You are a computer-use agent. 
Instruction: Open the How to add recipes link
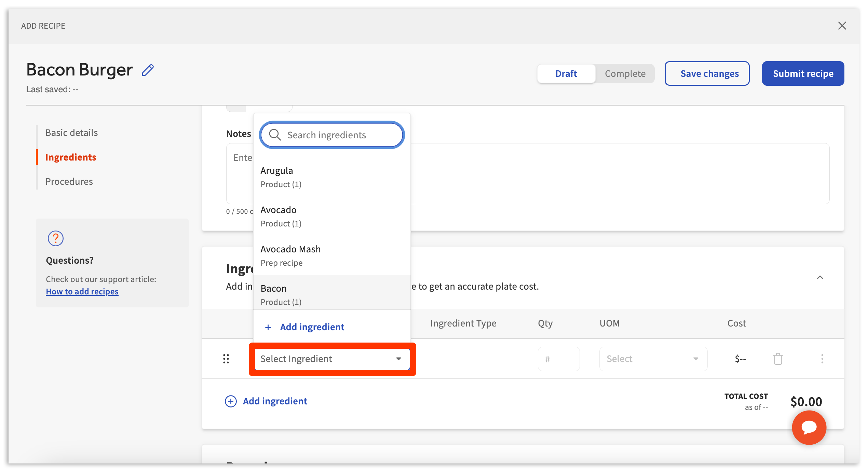pos(82,291)
